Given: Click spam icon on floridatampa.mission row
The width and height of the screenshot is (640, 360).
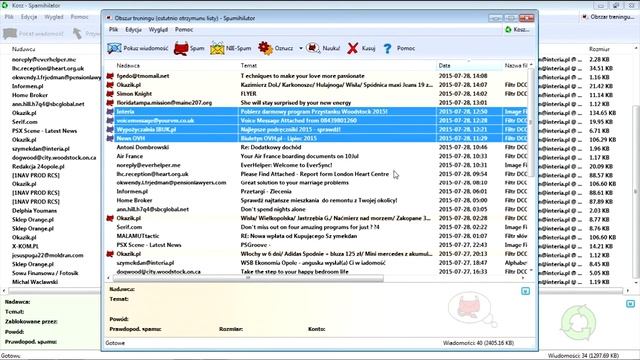Looking at the screenshot, I should point(110,103).
